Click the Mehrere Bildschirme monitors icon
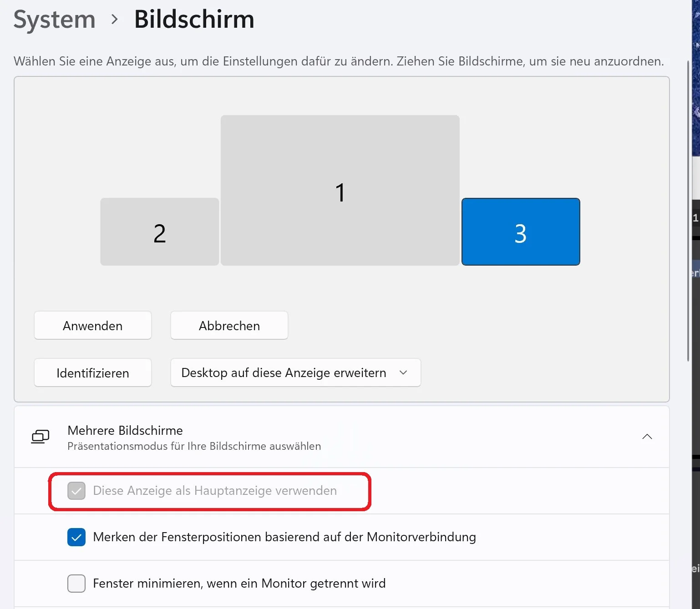The height and width of the screenshot is (609, 700). tap(41, 437)
